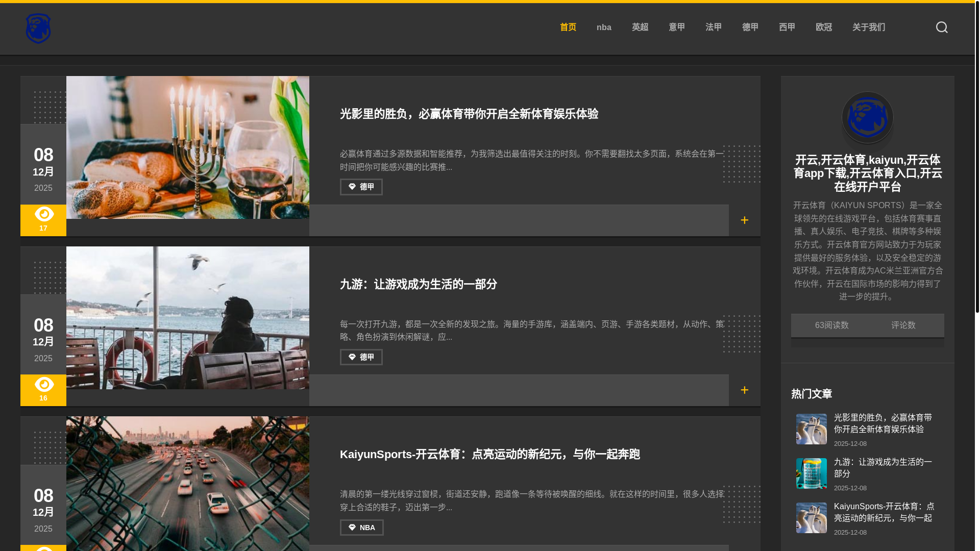
Task: Open KaiyunSports-开云体育 main article title
Action: 490,454
